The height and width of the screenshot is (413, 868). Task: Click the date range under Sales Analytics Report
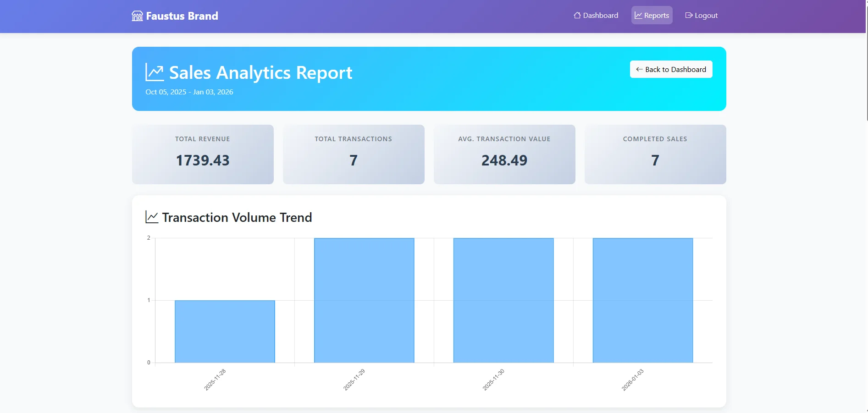click(x=189, y=92)
